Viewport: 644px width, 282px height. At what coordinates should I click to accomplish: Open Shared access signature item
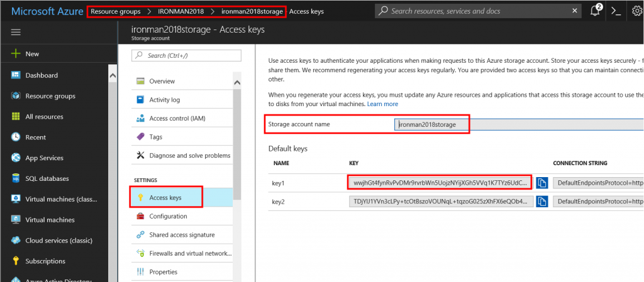point(182,235)
